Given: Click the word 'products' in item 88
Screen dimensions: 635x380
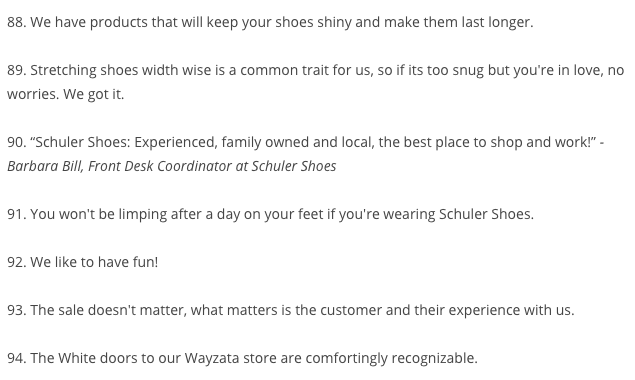Looking at the screenshot, I should click(119, 22).
